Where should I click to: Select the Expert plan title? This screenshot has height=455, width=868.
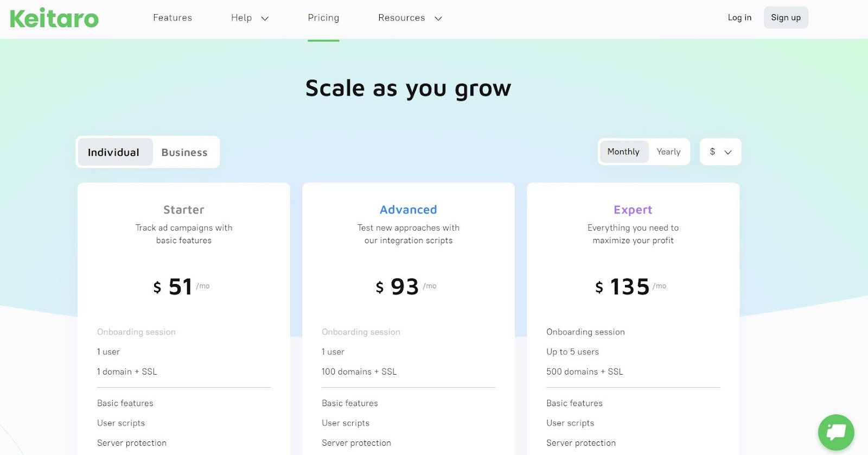(633, 210)
